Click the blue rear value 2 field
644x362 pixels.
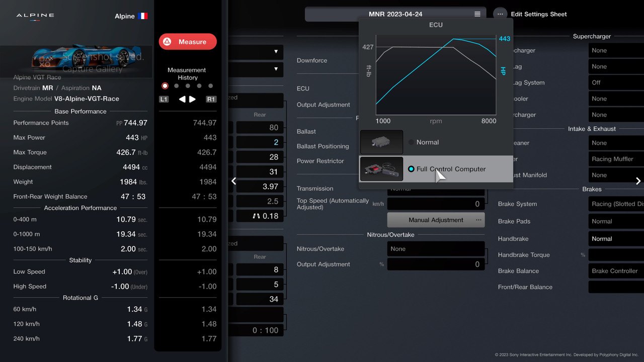click(260, 142)
